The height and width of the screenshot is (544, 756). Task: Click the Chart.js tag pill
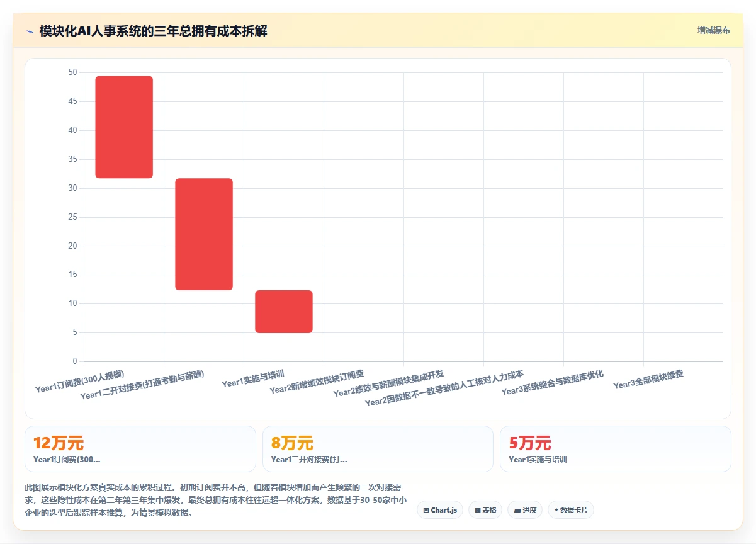click(x=440, y=510)
